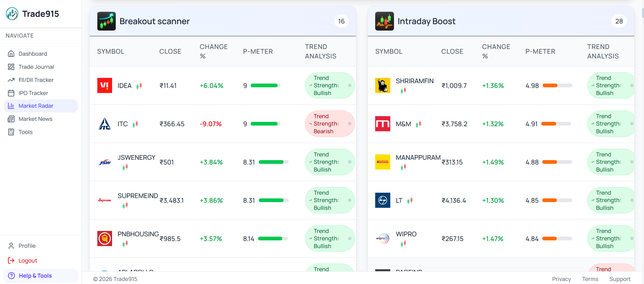Screen dimensions: 644x284
Task: Open the FII/DII Tracker page
Action: [x=36, y=80]
